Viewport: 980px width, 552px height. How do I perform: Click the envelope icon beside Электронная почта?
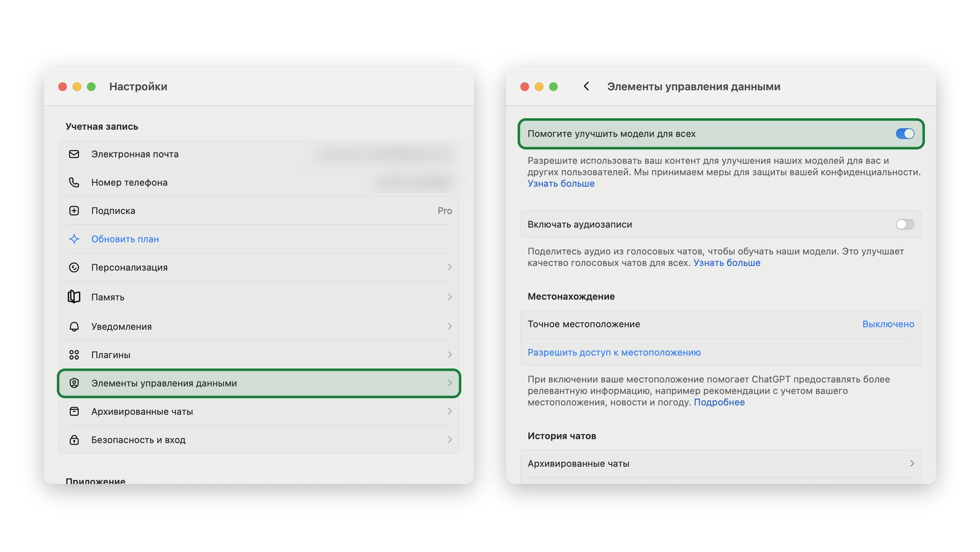(x=74, y=154)
